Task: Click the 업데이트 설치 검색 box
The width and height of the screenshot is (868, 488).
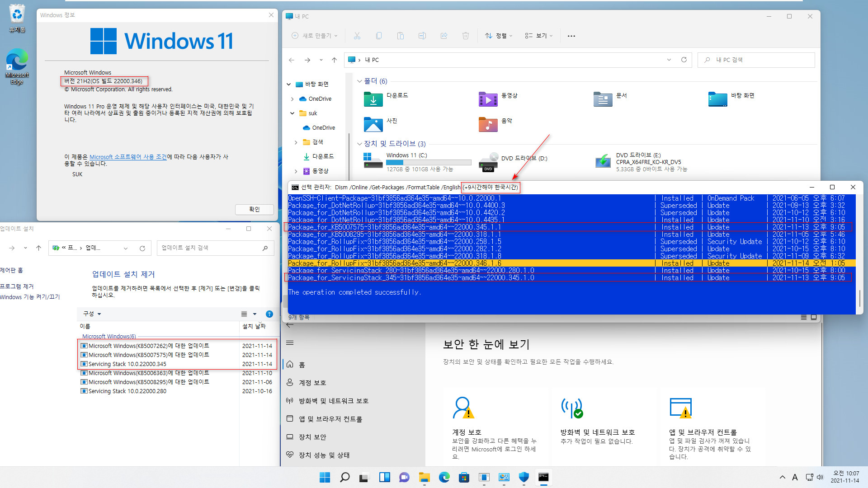Action: pyautogui.click(x=215, y=248)
